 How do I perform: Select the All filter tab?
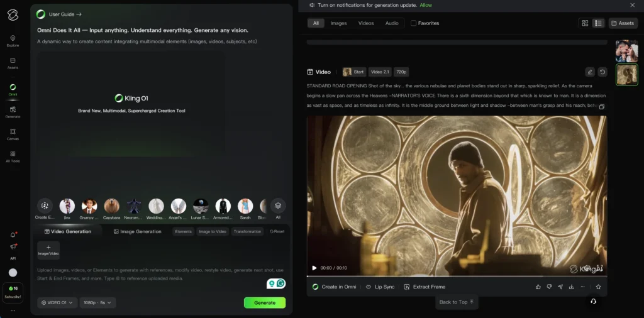point(316,23)
